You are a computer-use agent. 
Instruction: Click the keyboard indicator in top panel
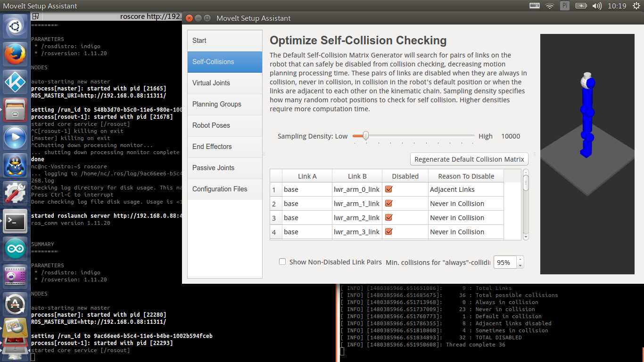[x=534, y=6]
